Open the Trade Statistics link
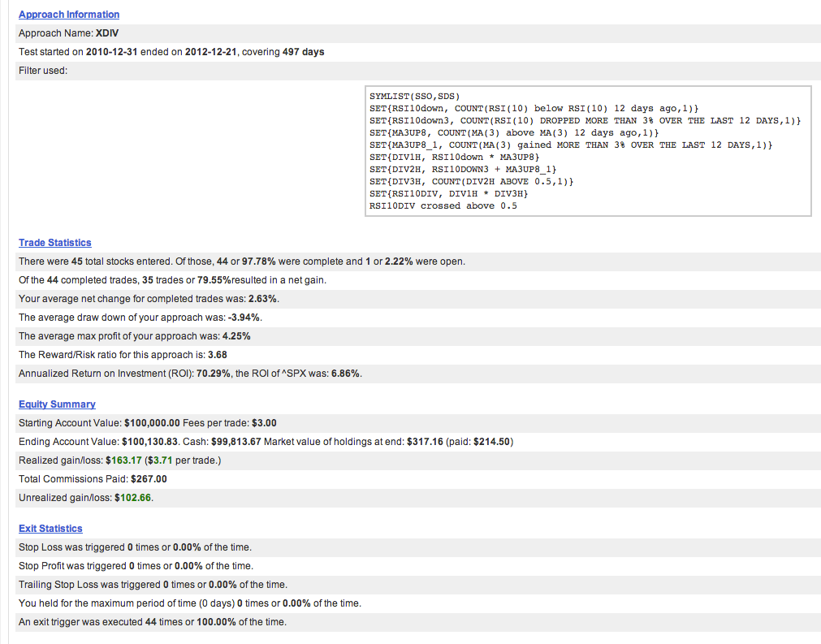This screenshot has height=644, width=821. 55,243
